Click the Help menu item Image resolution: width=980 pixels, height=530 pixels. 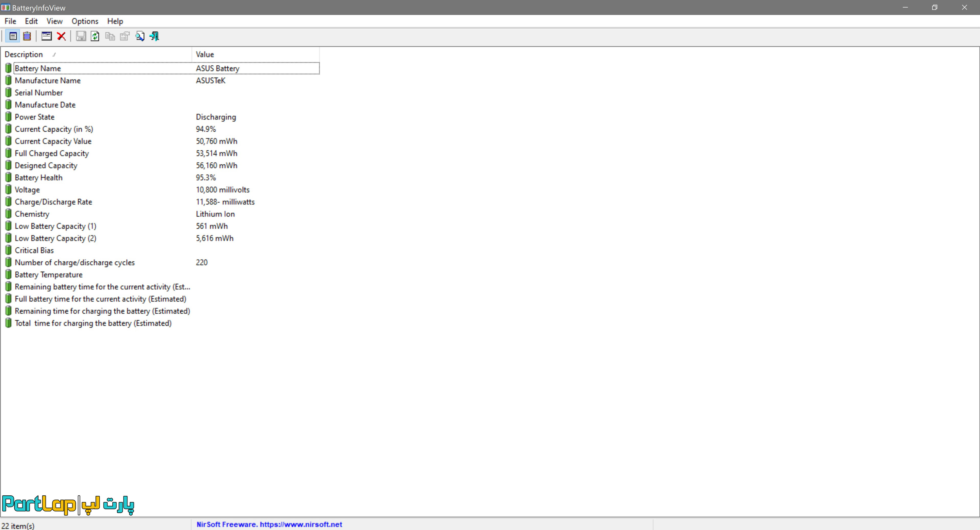click(x=115, y=21)
